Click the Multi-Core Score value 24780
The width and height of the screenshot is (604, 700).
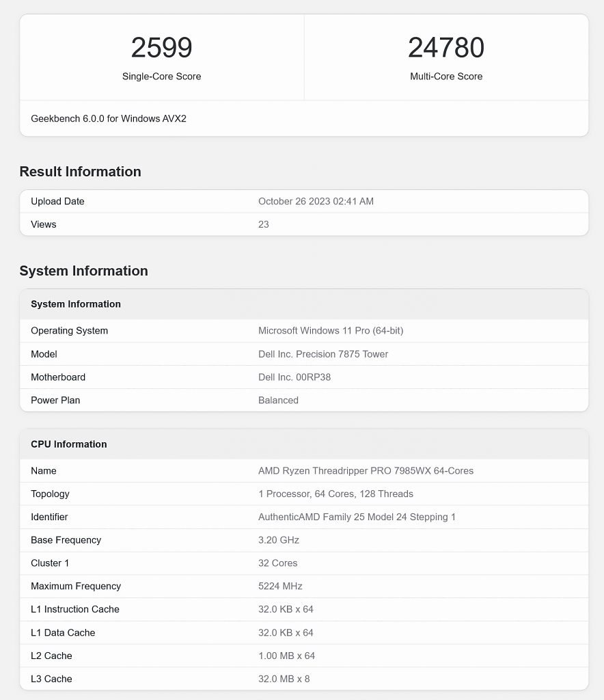[446, 47]
